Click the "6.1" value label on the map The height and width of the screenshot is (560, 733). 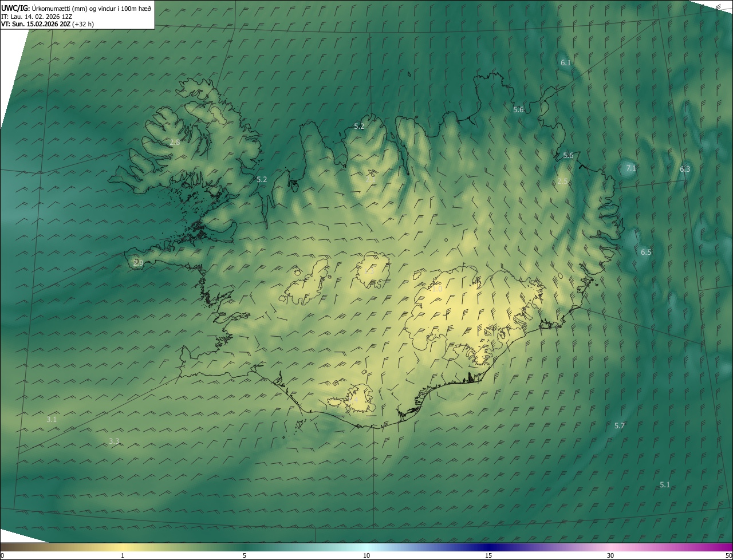[566, 62]
